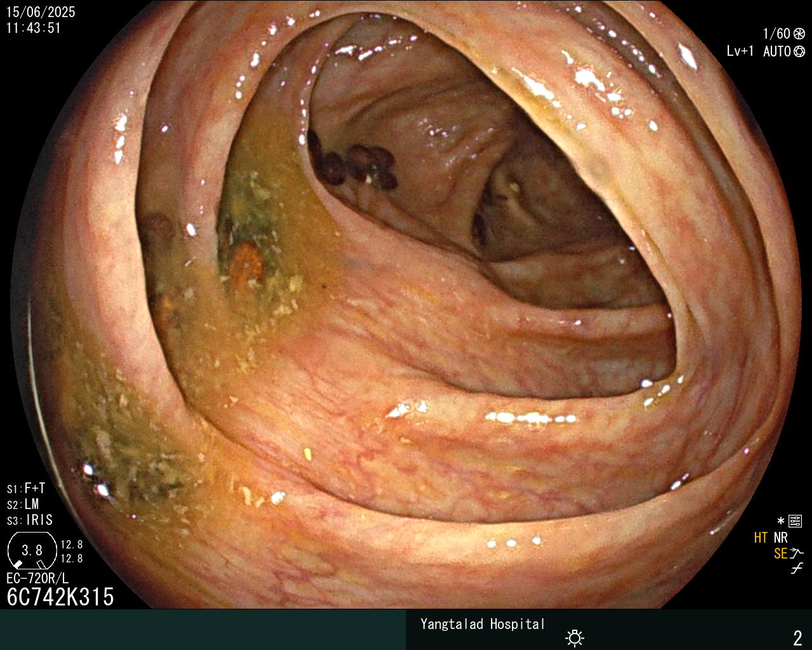Click the scope model EC-720R/L
This screenshot has width=812, height=650.
37,579
